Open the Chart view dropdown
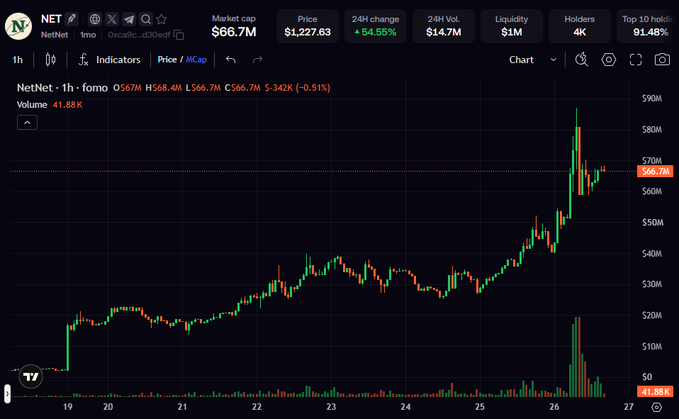 point(532,60)
